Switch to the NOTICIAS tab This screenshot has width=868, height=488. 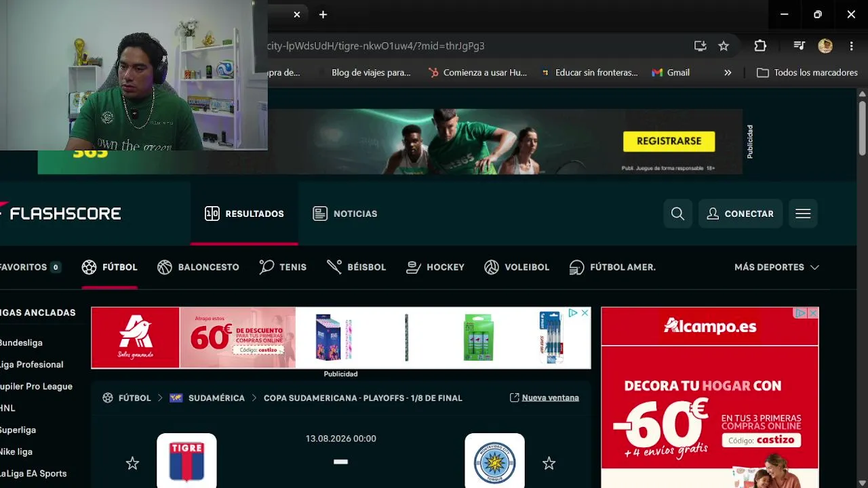click(344, 213)
